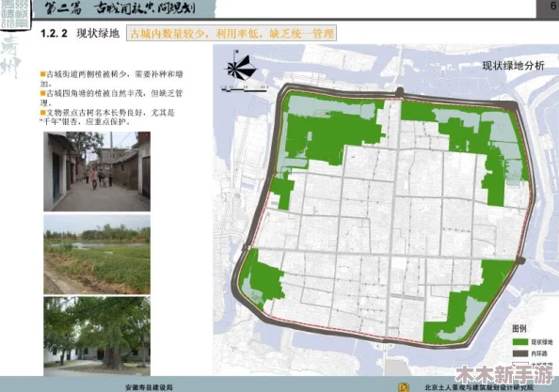This screenshot has height=392, width=559.
Task: Select the large old tree photo
Action: [x=97, y=337]
